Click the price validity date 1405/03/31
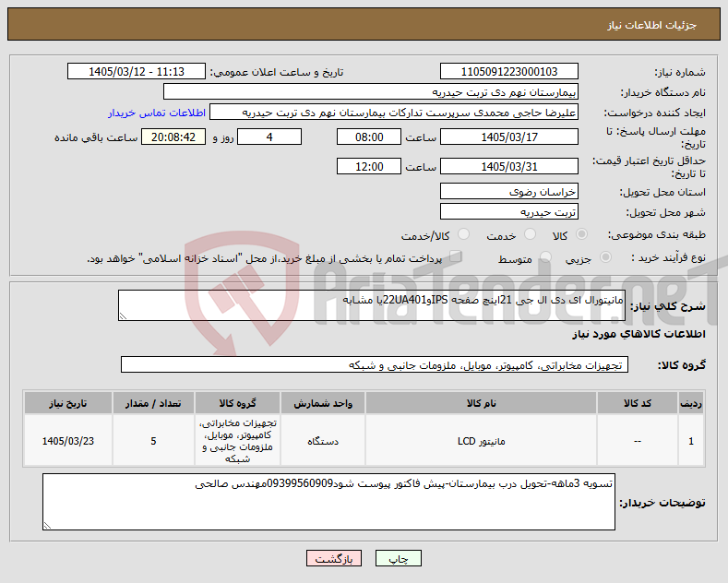 point(508,166)
